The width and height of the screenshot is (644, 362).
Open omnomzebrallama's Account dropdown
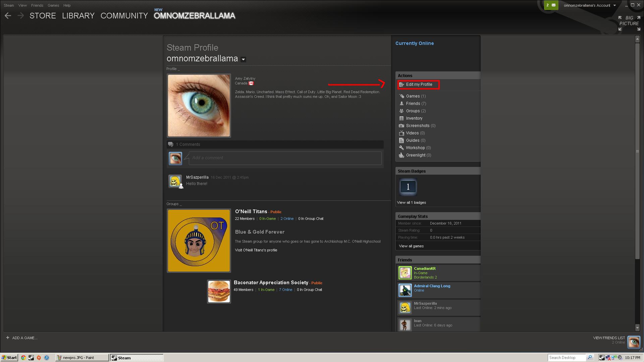point(590,5)
